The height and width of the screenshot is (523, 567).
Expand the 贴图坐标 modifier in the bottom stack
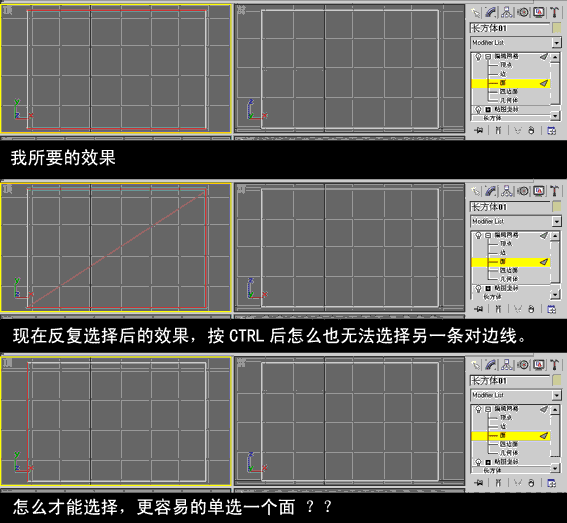click(x=488, y=462)
